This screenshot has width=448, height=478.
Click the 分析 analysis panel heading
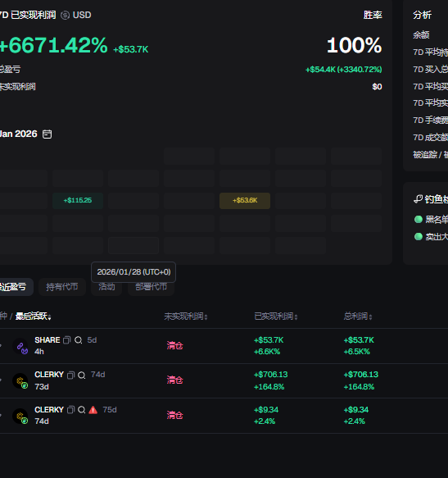tap(422, 16)
